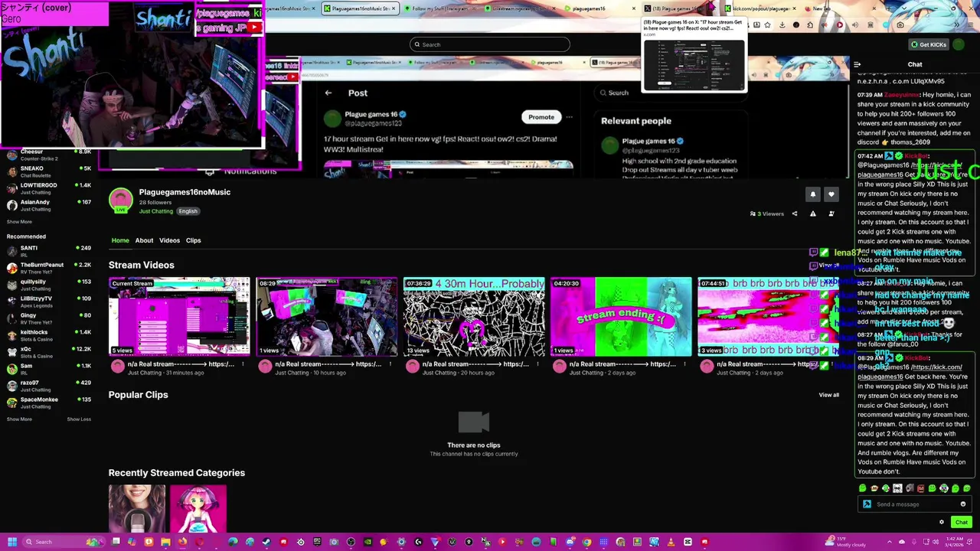980x551 pixels.
Task: Open three-dot menu of Current Stream video
Action: pyautogui.click(x=243, y=364)
